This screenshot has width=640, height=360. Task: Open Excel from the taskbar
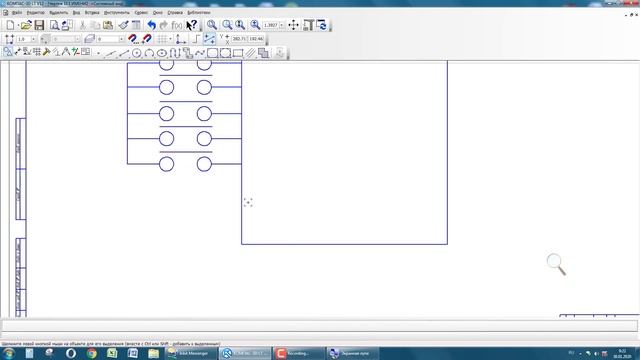(112, 353)
